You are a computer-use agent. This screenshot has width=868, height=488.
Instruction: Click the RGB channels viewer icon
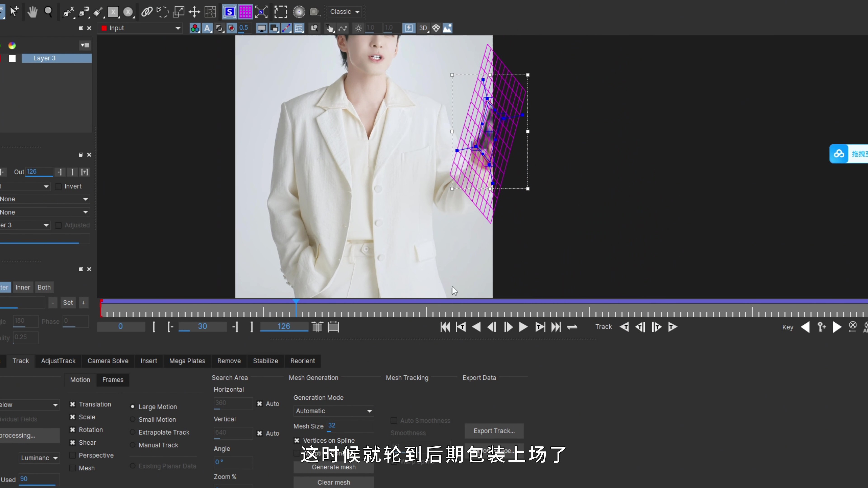tap(195, 28)
